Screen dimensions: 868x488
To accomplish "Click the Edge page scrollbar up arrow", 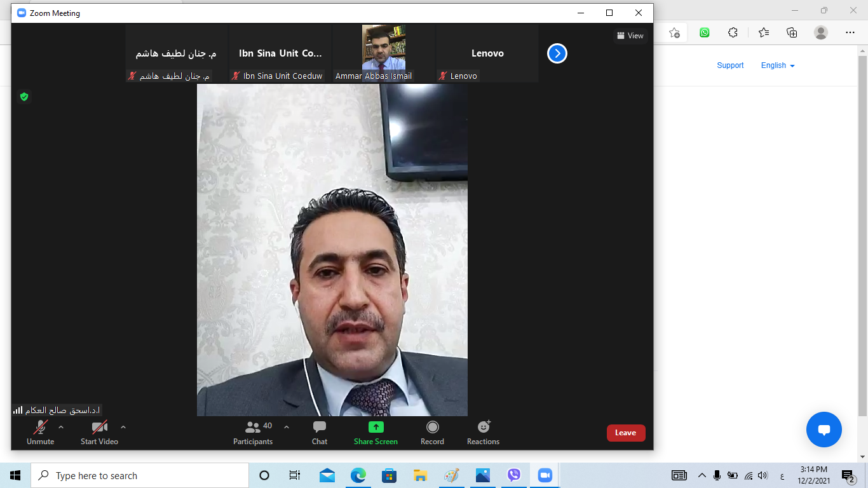I will pyautogui.click(x=864, y=50).
